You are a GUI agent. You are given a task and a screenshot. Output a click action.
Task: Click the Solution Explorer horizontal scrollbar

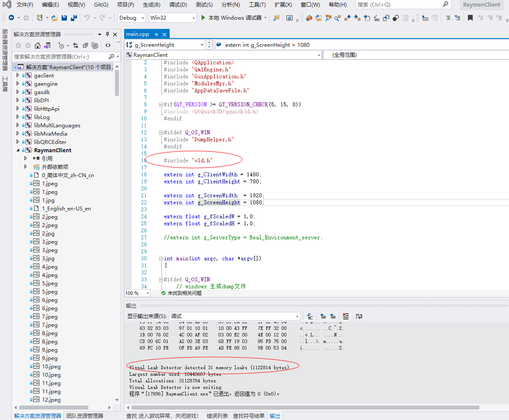[x=53, y=407]
